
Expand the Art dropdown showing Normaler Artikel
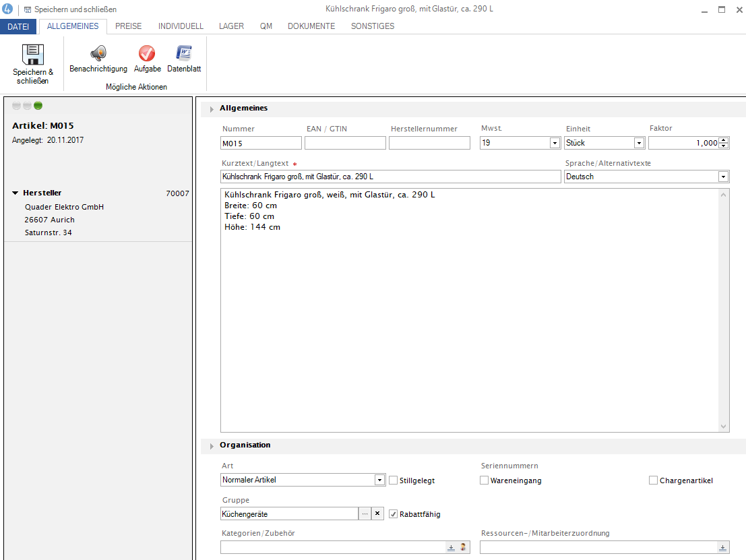coord(379,480)
